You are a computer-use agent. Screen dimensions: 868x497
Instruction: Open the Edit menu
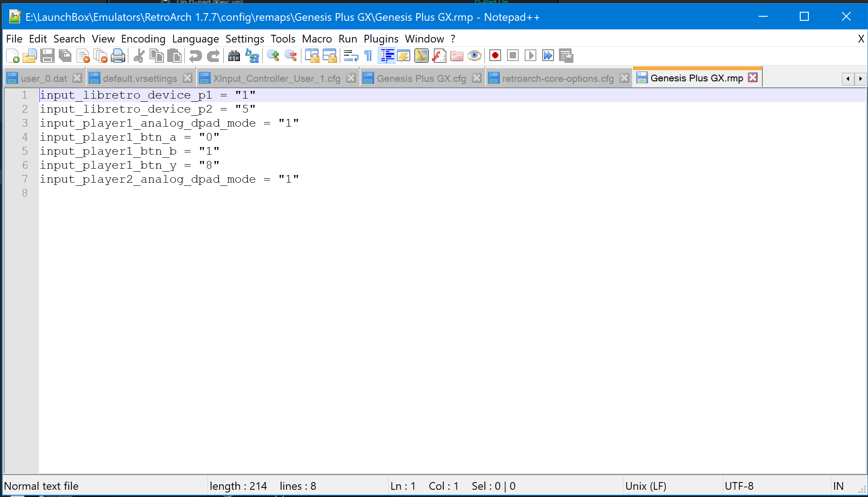(38, 39)
